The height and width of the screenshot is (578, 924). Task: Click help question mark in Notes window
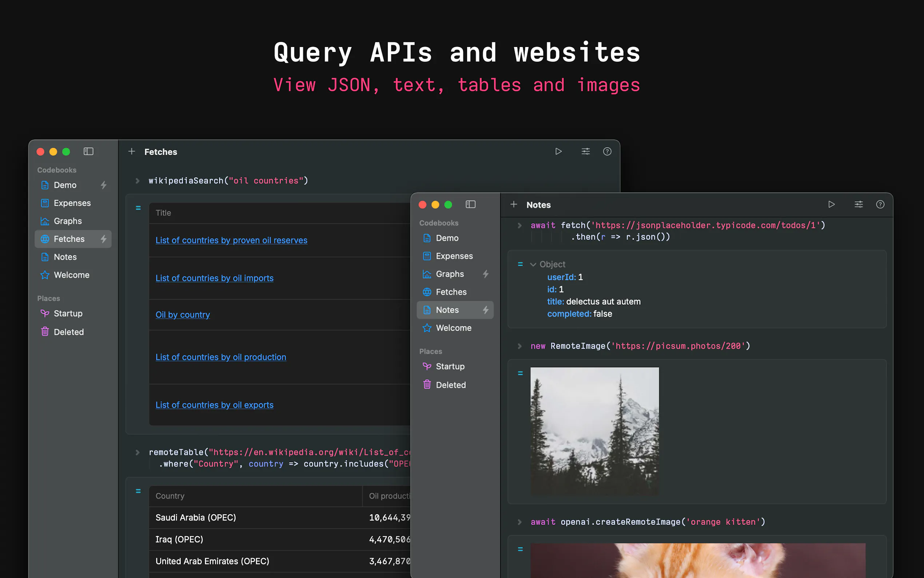880,205
